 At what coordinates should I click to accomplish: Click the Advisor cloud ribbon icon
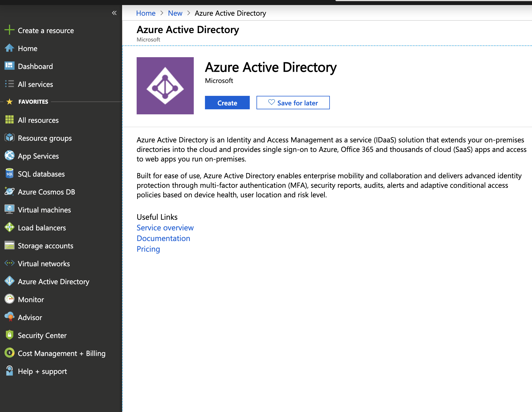tap(10, 317)
